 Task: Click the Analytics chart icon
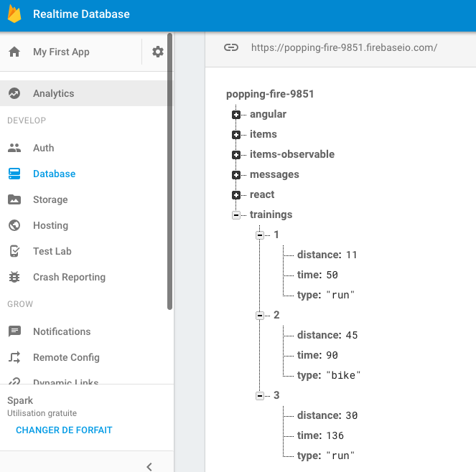pyautogui.click(x=14, y=93)
